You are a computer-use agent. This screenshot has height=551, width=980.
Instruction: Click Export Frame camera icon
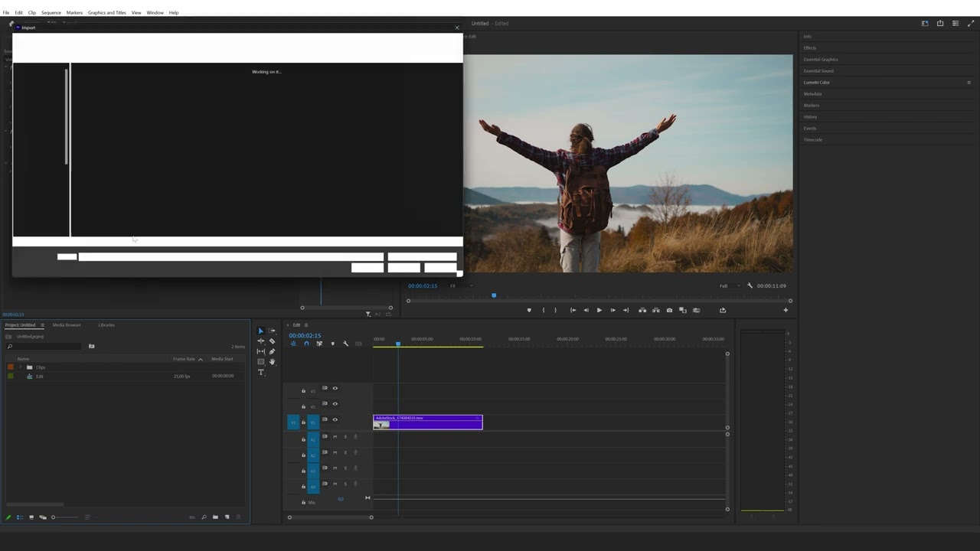(x=669, y=310)
